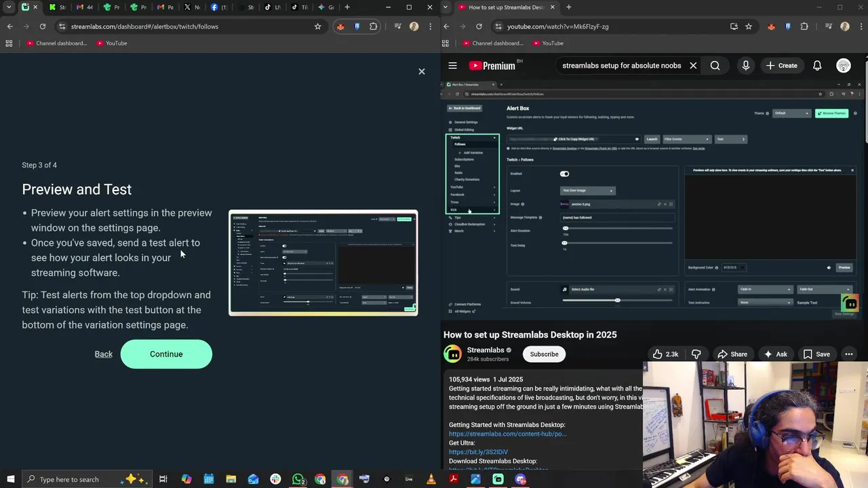The width and height of the screenshot is (868, 488).
Task: Share the Streamlabs video
Action: click(x=732, y=354)
